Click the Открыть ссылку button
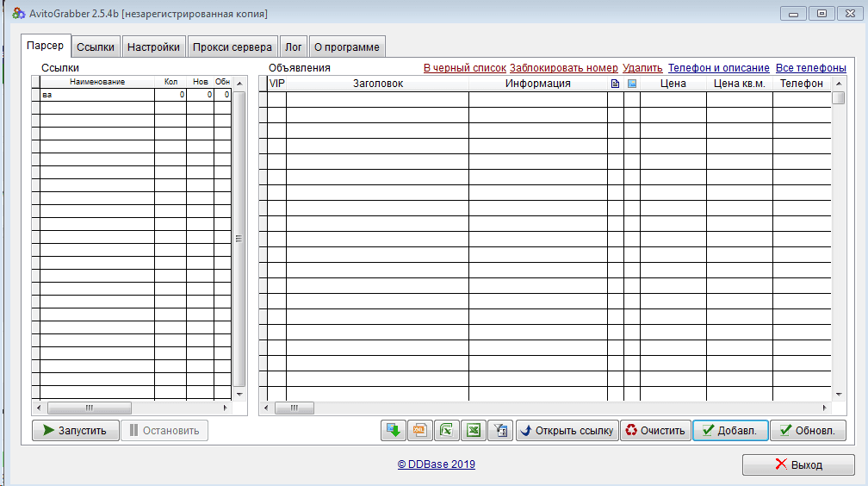This screenshot has width=868, height=486. 567,431
